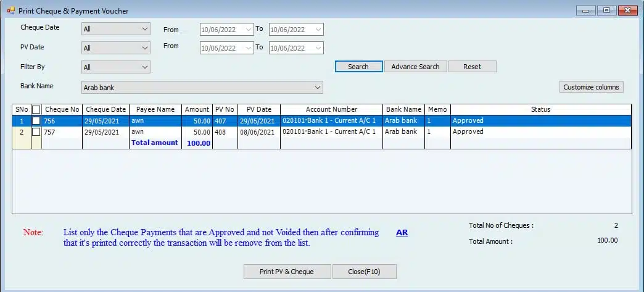
Task: Switch language via the AR link
Action: pos(402,233)
